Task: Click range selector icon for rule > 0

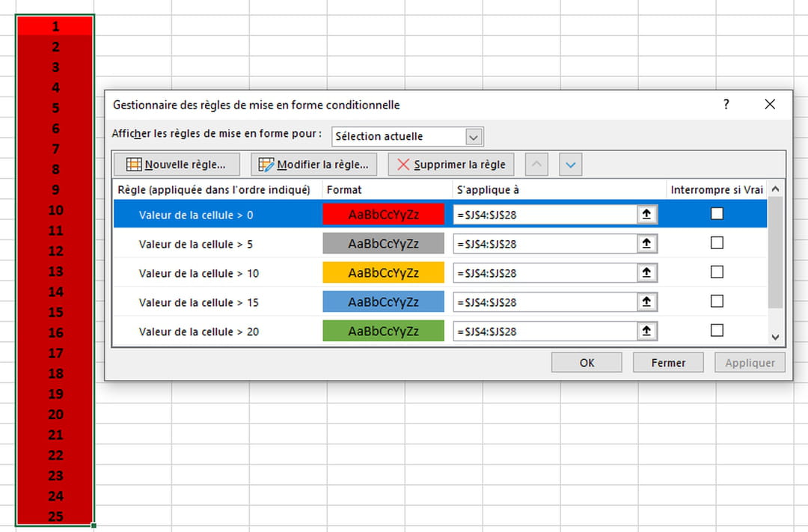Action: click(646, 215)
